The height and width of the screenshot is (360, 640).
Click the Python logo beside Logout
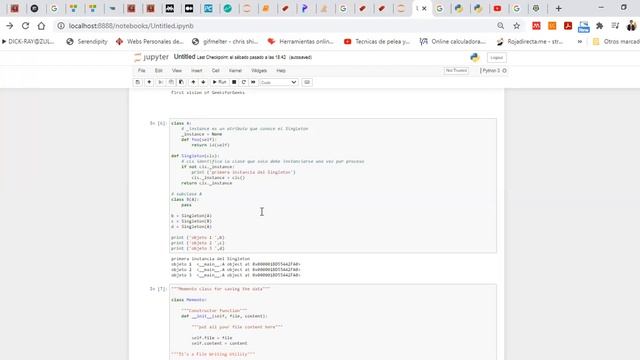click(x=475, y=58)
